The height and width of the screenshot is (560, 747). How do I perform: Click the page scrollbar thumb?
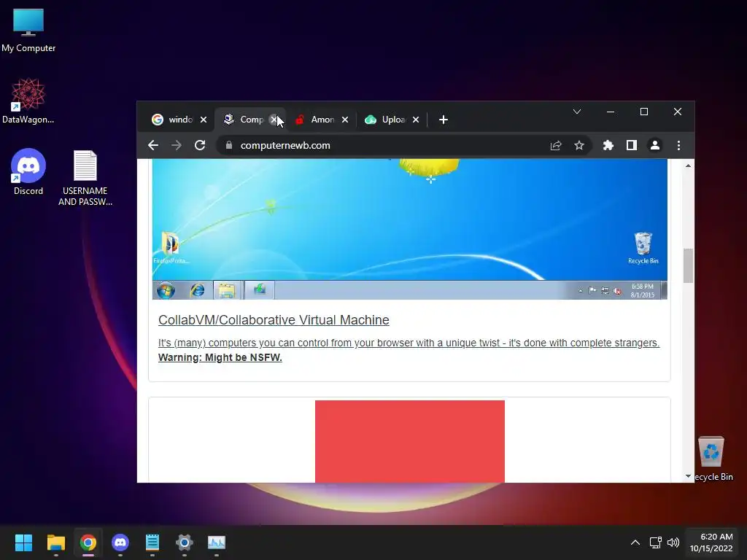click(x=688, y=265)
